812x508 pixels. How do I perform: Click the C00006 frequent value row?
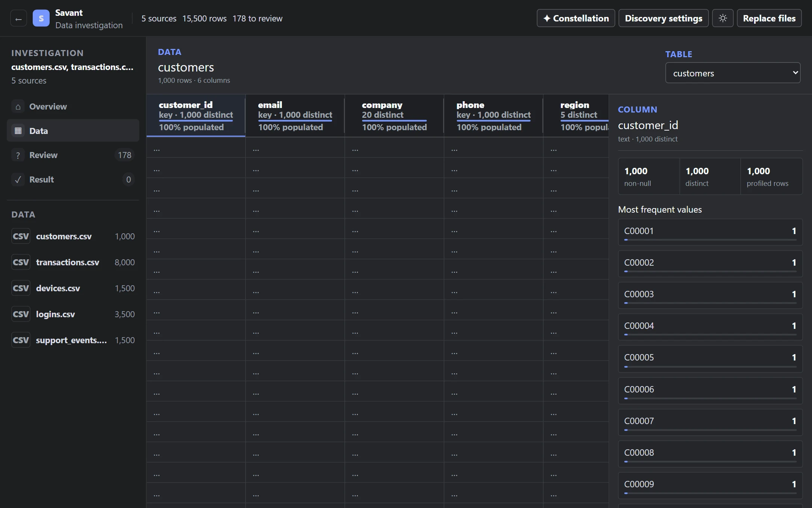coord(710,391)
